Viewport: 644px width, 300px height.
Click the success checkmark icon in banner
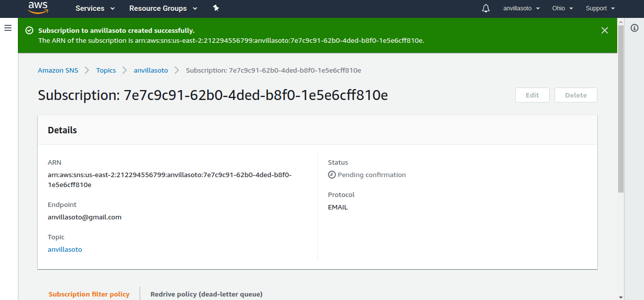click(x=29, y=30)
